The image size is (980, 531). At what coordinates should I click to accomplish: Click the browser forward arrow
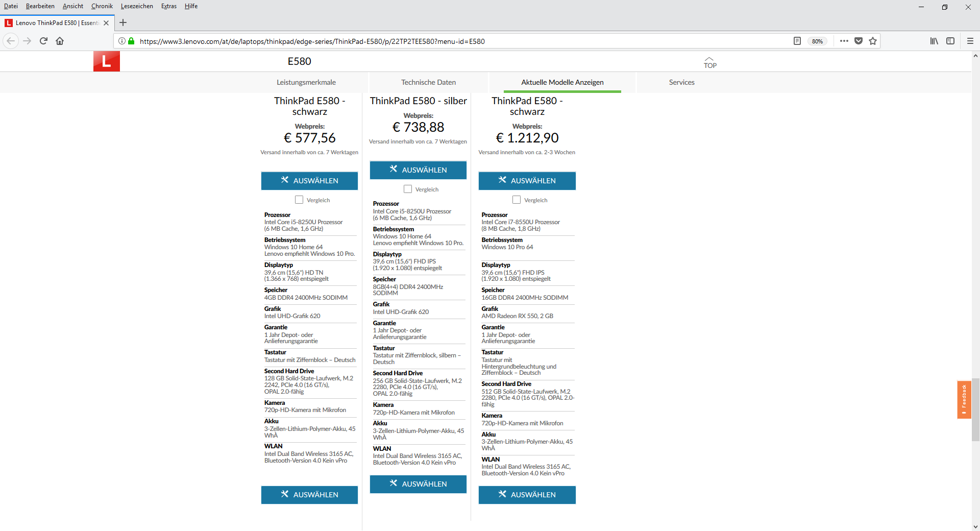[27, 41]
